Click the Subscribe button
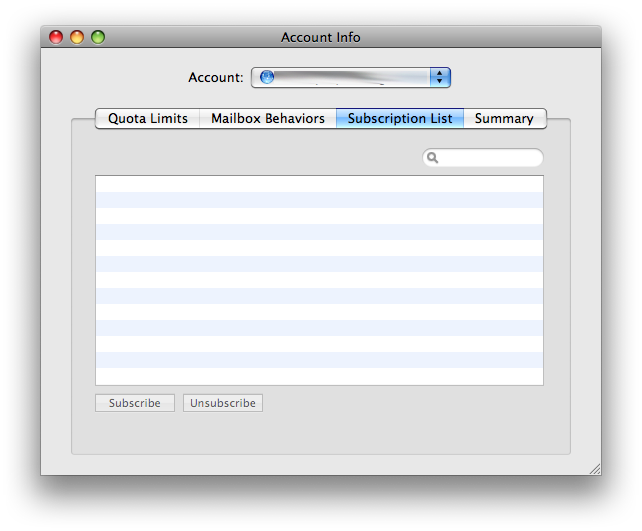642x531 pixels. [135, 403]
